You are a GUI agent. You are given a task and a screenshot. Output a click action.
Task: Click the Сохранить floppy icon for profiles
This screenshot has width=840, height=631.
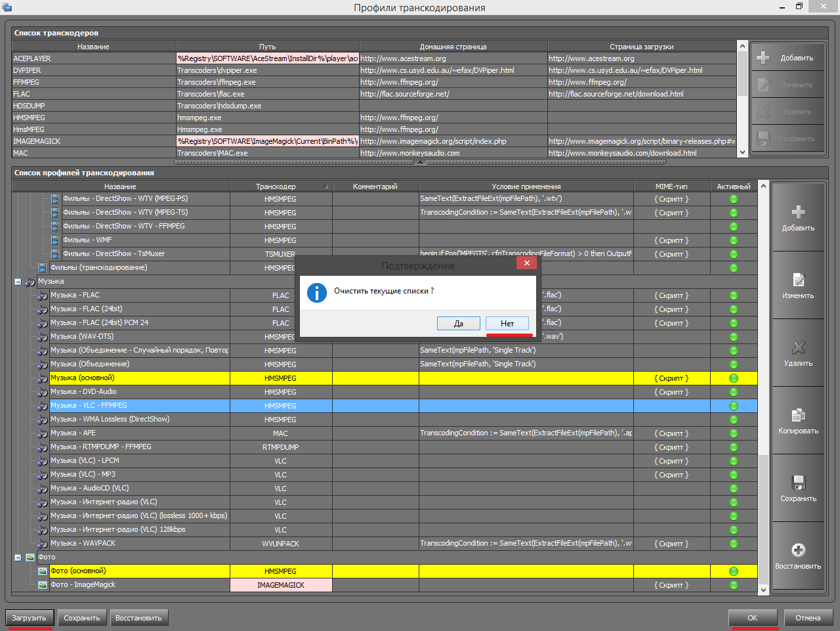pyautogui.click(x=798, y=483)
